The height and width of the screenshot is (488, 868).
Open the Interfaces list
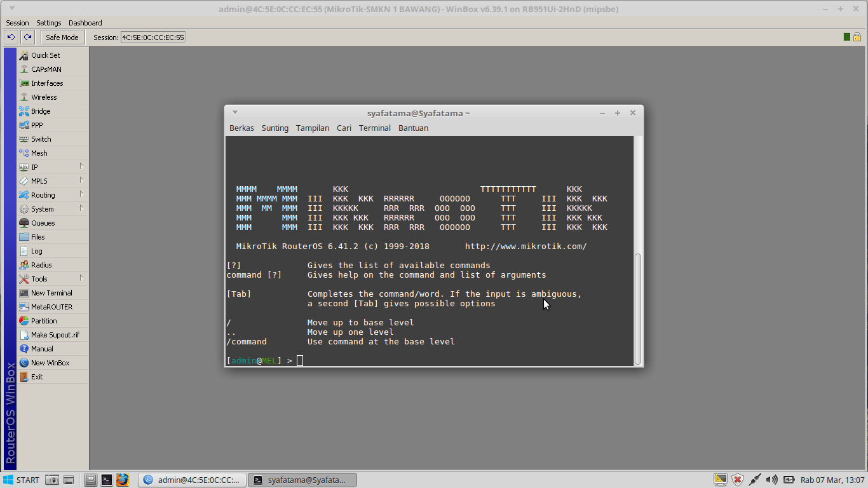pyautogui.click(x=53, y=83)
